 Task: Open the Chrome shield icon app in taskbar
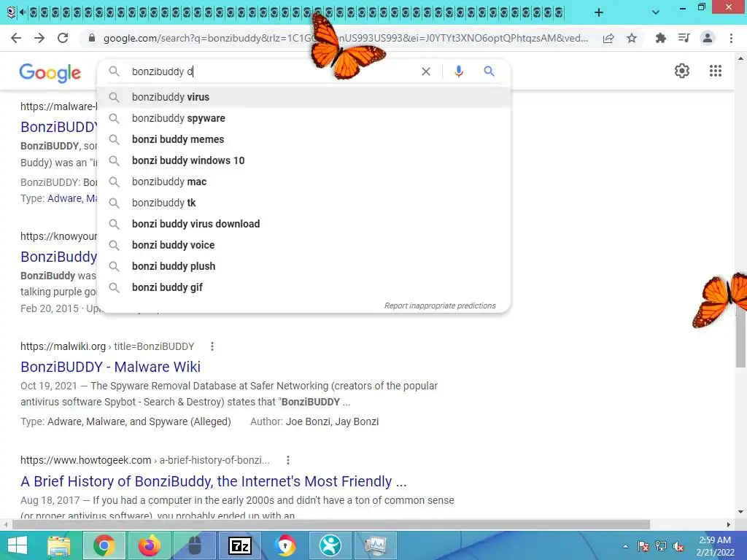[x=285, y=545]
